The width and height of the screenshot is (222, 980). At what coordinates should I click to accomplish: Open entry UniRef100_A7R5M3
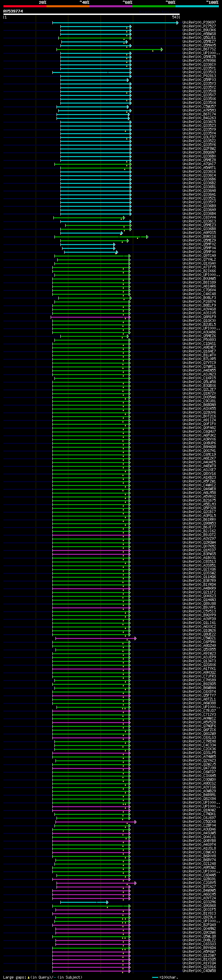pyautogui.click(x=199, y=110)
